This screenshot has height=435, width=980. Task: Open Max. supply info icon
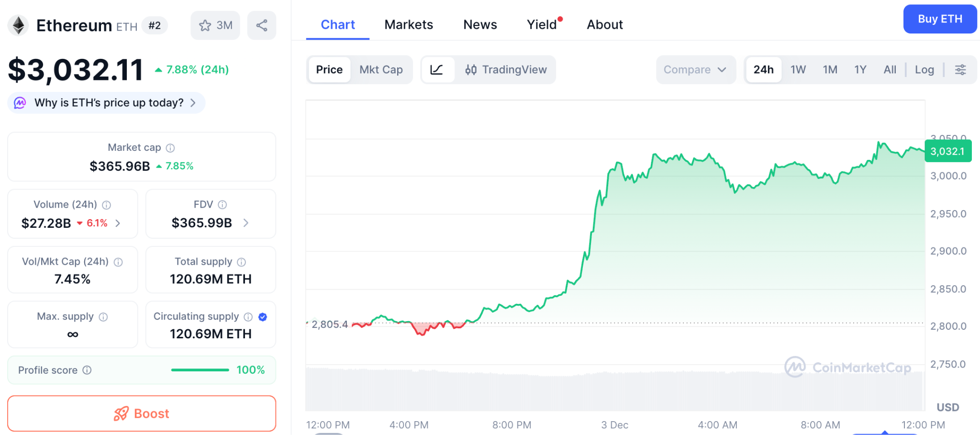[x=103, y=317]
